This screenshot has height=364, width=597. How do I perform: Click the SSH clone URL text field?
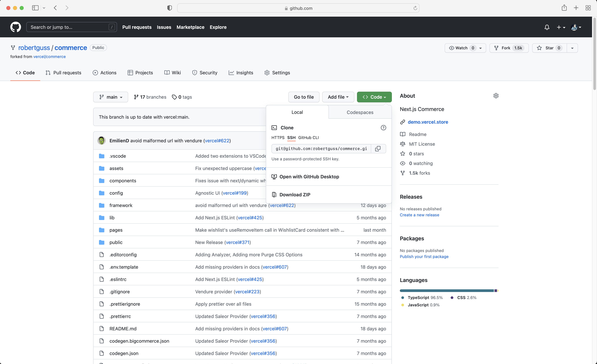click(321, 148)
